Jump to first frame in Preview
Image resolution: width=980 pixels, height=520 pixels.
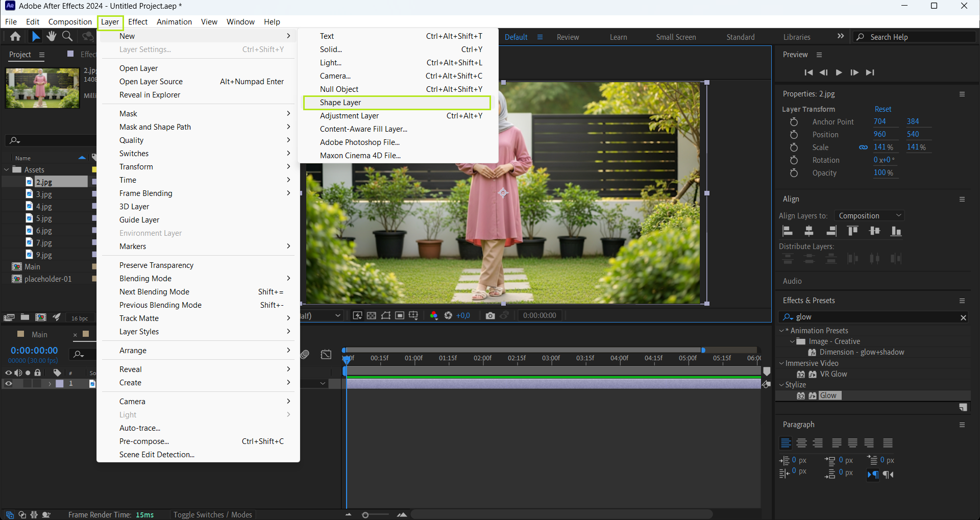pos(808,72)
